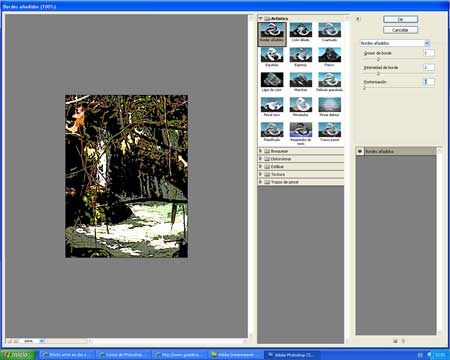
Task: Select the Lápiz de color filter
Action: (272, 82)
